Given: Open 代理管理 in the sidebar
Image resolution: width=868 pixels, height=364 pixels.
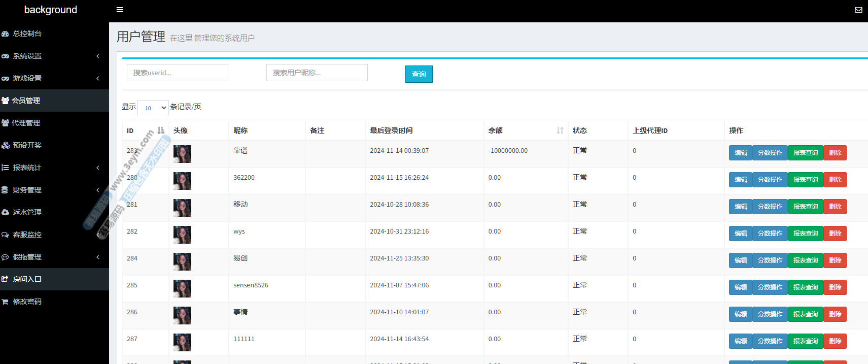Looking at the screenshot, I should click(26, 123).
